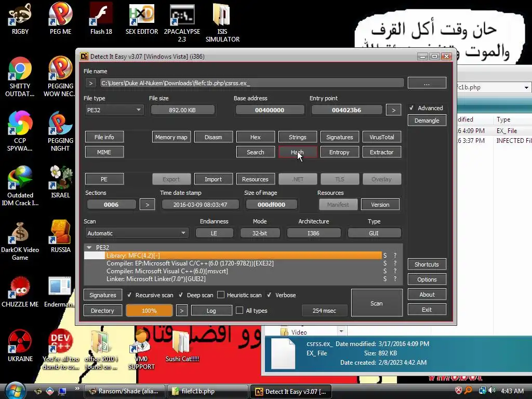This screenshot has height=399, width=532.
Task: Launch the CHUZZLE ME shortcut
Action: (20, 292)
